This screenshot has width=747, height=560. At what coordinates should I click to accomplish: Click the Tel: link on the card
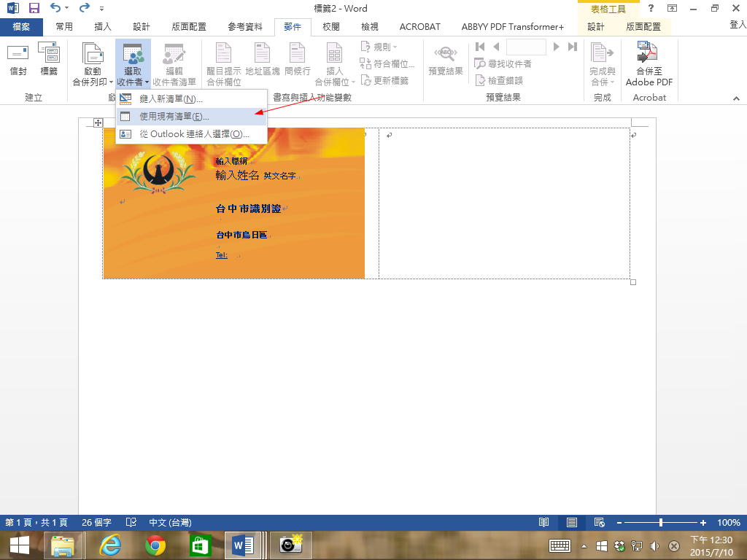pyautogui.click(x=222, y=254)
